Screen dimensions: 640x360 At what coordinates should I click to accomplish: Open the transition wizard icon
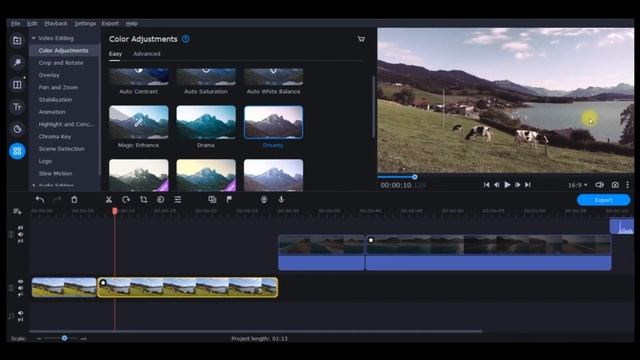[x=212, y=200]
